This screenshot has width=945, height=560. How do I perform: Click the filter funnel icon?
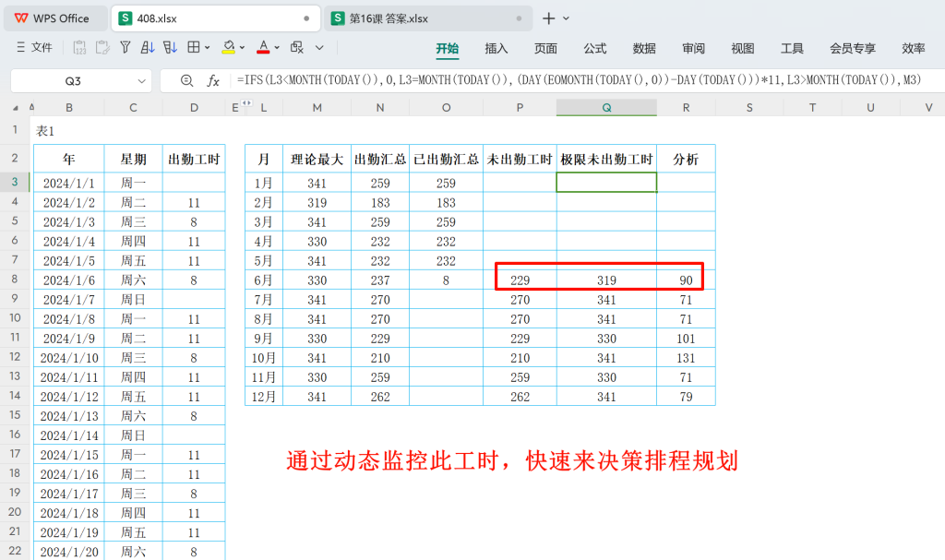click(126, 47)
